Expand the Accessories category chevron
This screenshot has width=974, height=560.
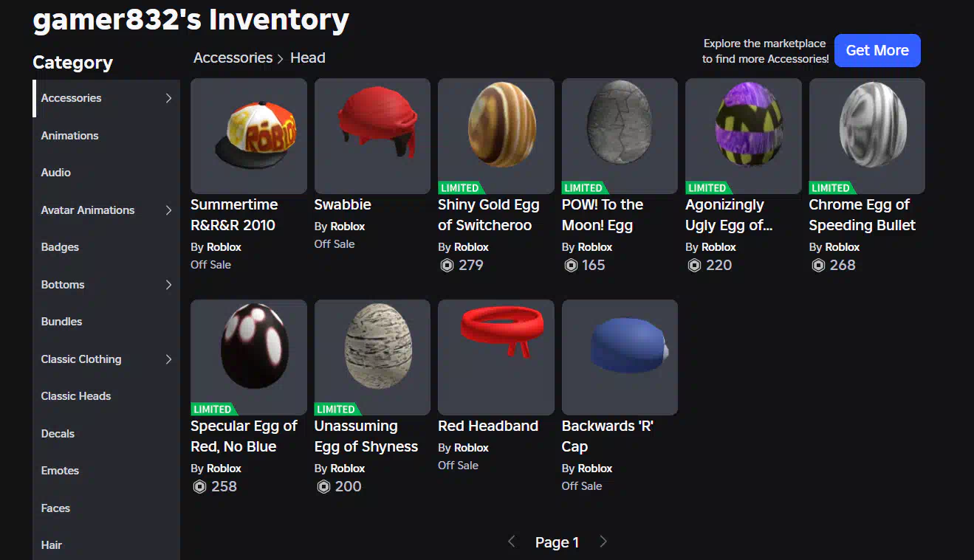click(x=168, y=98)
